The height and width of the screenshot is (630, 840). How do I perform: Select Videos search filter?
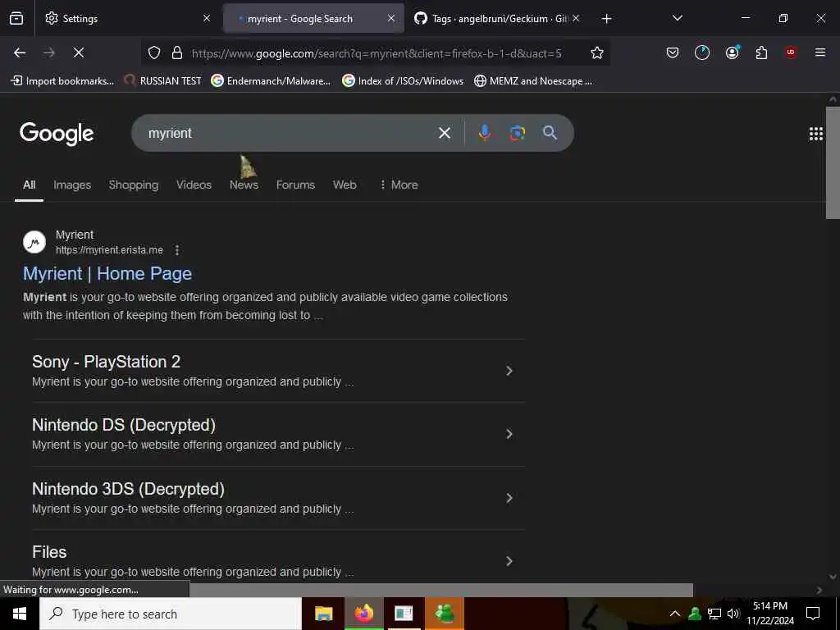(194, 185)
